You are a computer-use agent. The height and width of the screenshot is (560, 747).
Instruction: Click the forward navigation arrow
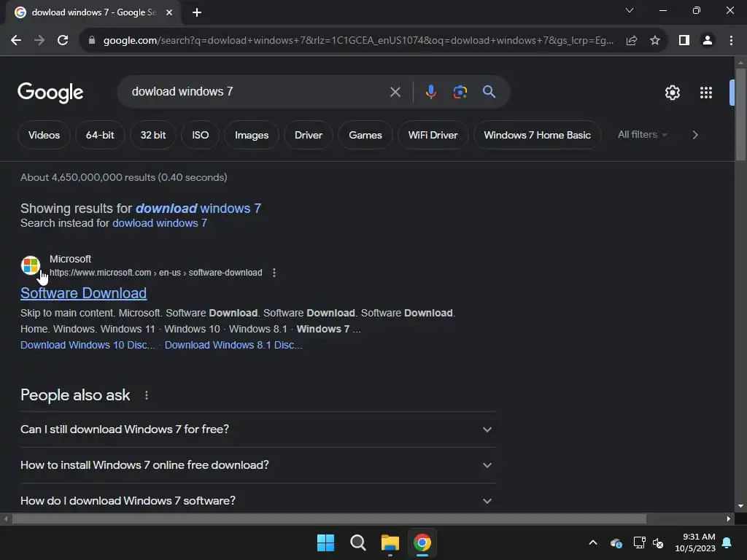point(39,41)
